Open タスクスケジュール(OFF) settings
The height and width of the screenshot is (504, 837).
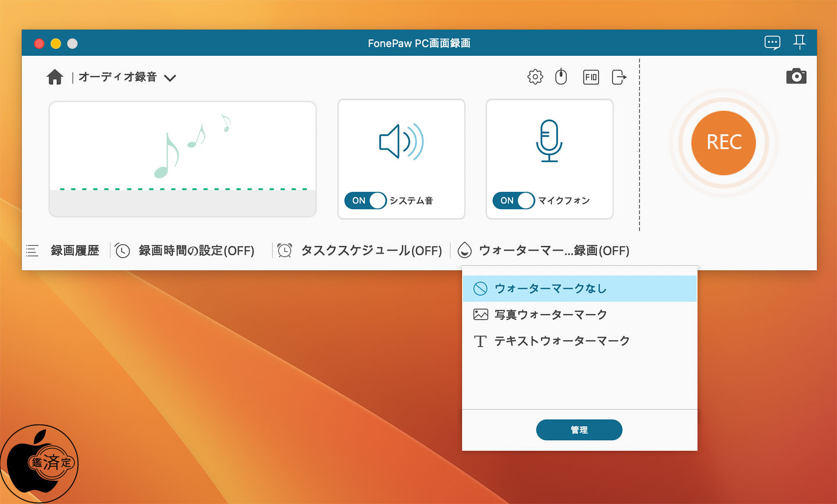pyautogui.click(x=371, y=251)
